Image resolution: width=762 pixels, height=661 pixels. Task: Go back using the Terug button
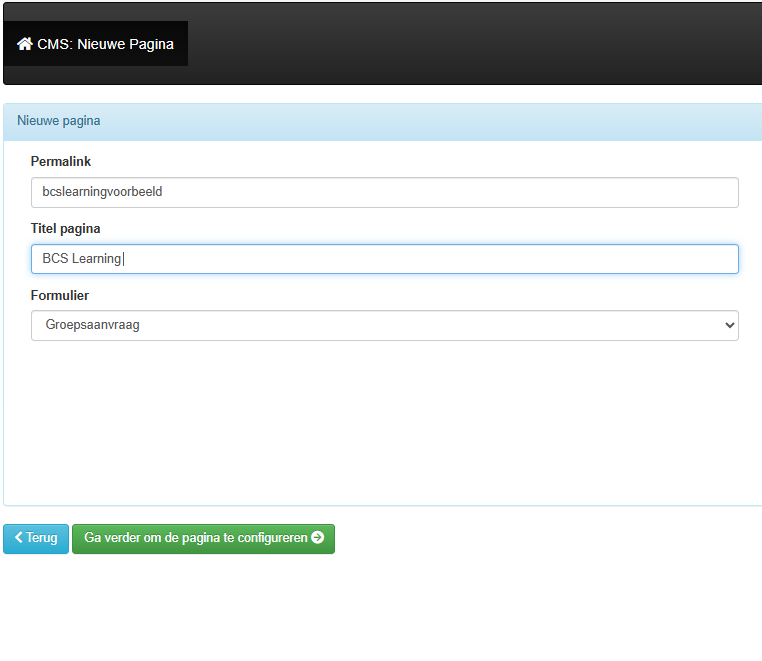point(37,538)
